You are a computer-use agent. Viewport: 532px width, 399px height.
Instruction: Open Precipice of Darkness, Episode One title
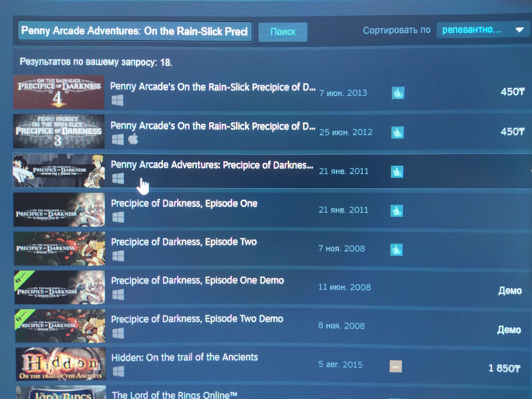click(x=184, y=203)
